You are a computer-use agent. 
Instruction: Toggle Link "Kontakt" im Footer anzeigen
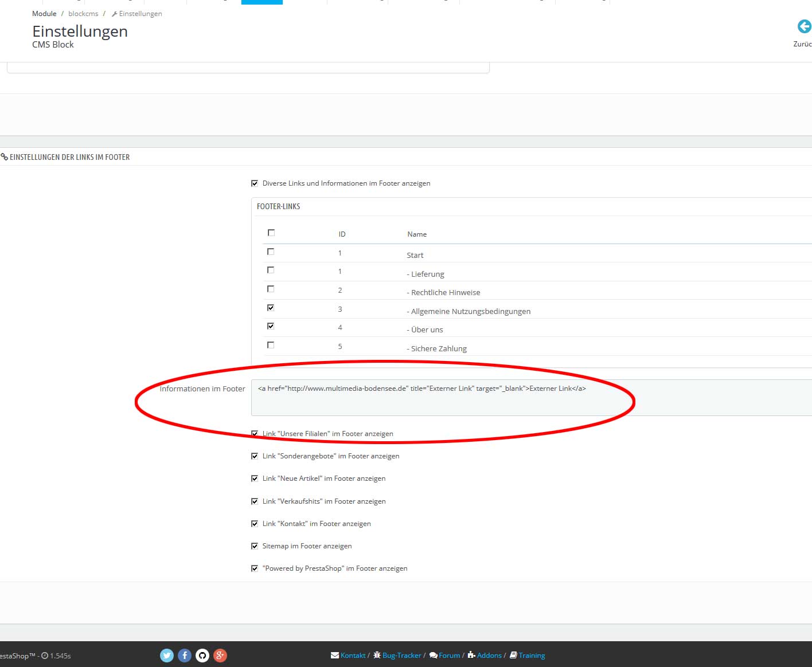255,524
